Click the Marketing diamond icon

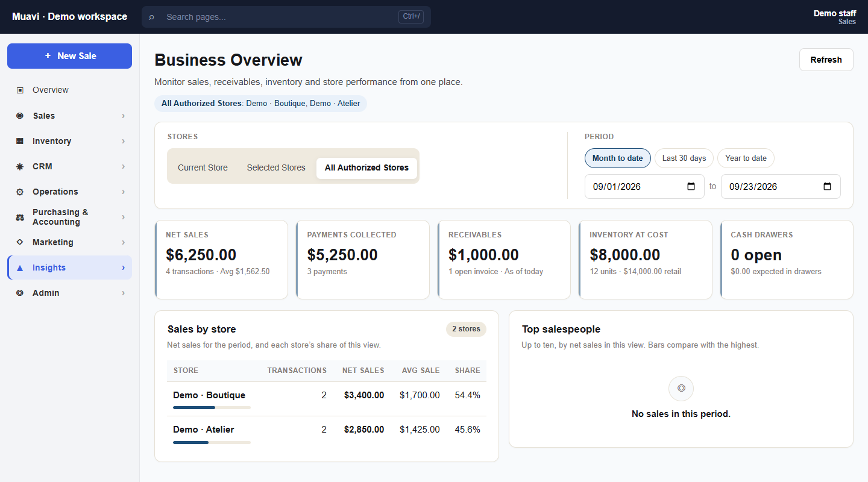pos(20,242)
